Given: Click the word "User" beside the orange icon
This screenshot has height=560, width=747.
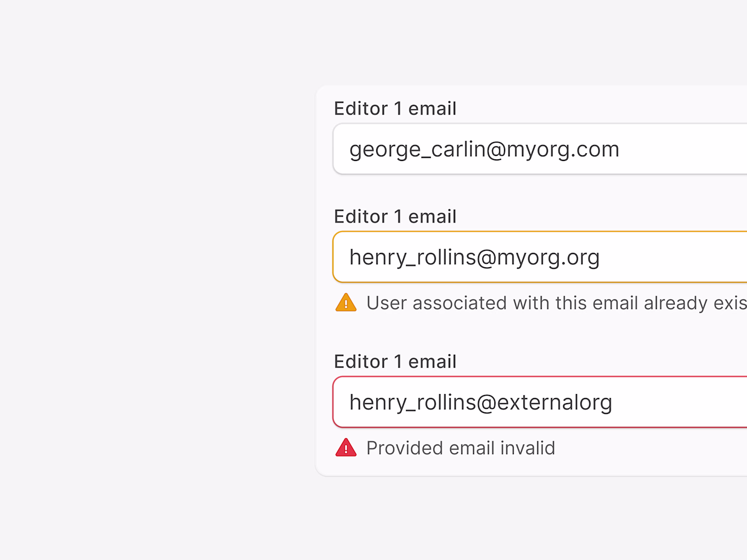Looking at the screenshot, I should click(x=386, y=303).
